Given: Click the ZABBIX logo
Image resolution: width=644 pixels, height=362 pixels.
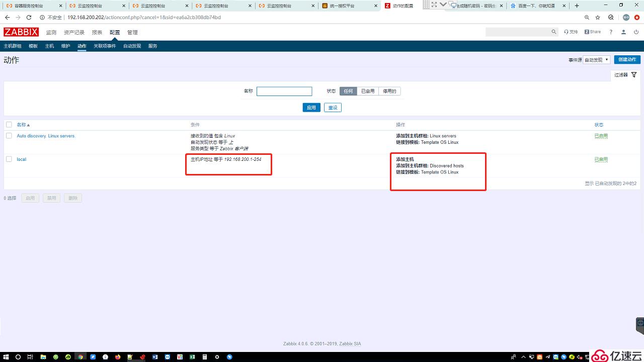Looking at the screenshot, I should pyautogui.click(x=21, y=32).
